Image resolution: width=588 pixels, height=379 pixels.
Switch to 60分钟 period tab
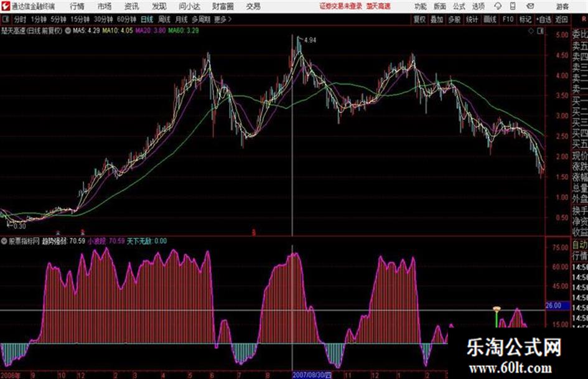127,19
